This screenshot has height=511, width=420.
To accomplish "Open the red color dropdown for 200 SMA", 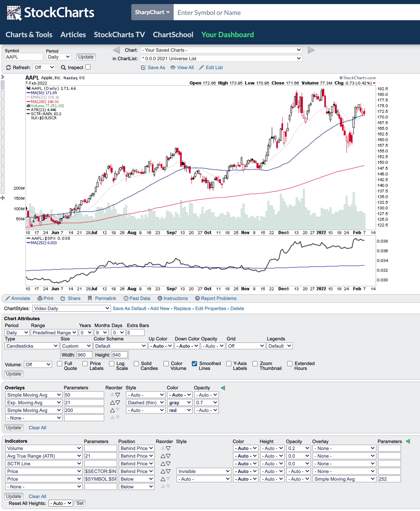I will pyautogui.click(x=180, y=410).
